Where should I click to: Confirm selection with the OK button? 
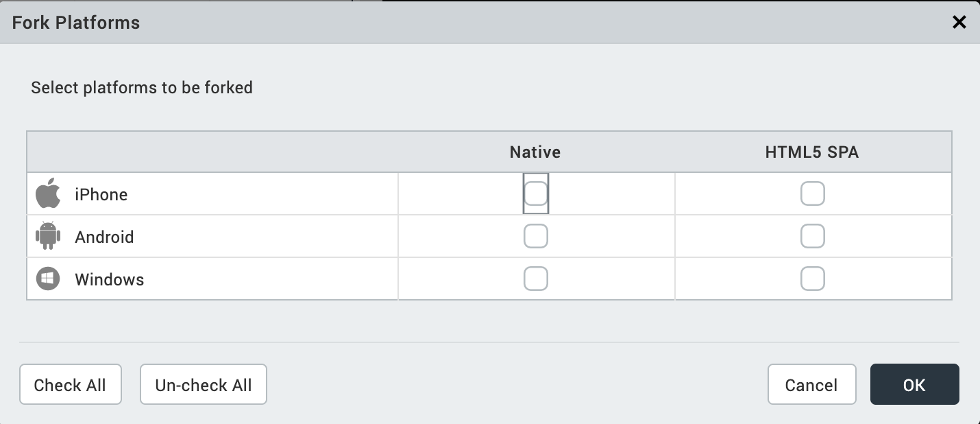(x=914, y=385)
